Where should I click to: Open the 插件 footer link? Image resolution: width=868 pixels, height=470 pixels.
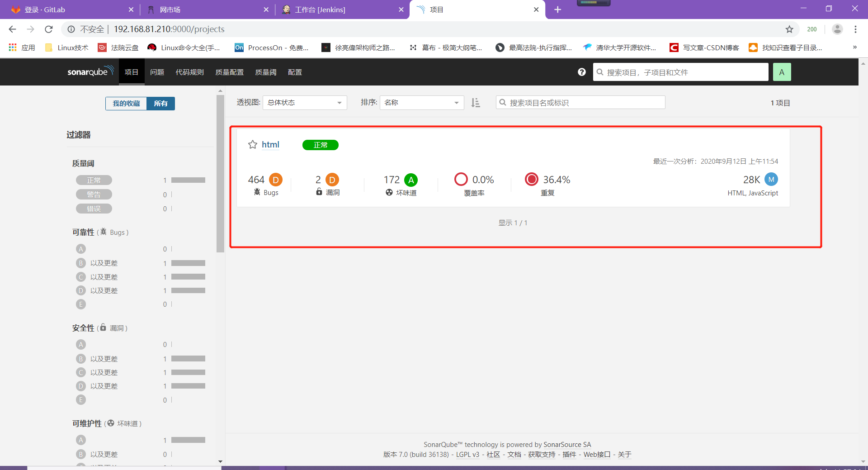[x=569, y=454]
